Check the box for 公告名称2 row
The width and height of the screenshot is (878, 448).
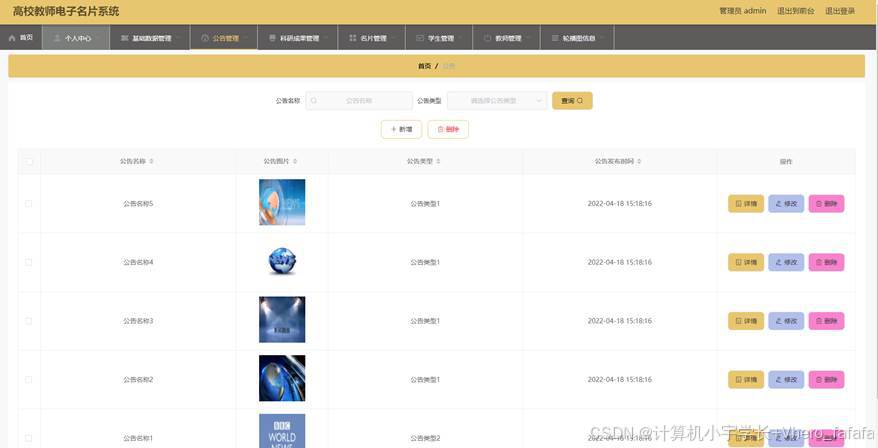(29, 380)
